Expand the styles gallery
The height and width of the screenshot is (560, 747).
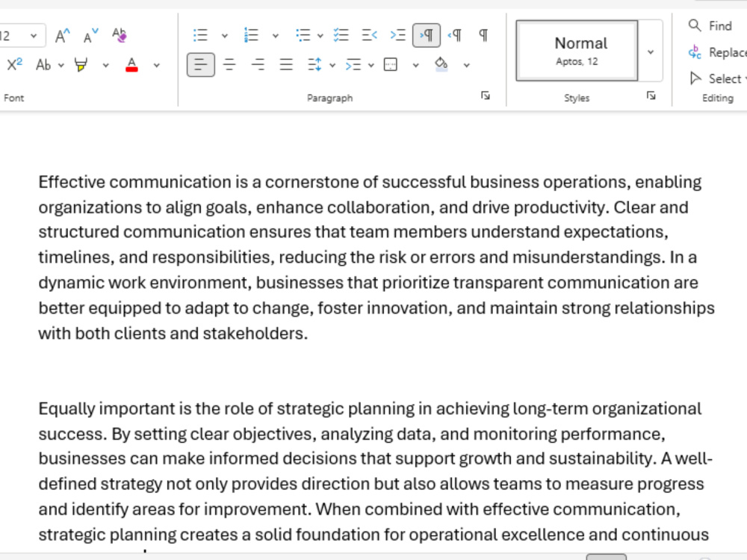pos(651,51)
